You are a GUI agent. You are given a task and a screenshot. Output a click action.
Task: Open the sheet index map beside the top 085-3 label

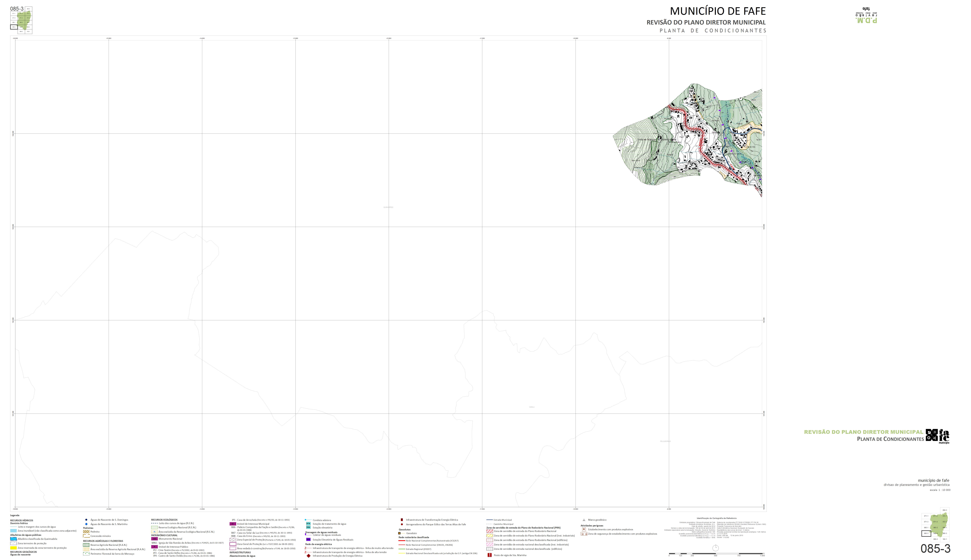click(x=21, y=20)
